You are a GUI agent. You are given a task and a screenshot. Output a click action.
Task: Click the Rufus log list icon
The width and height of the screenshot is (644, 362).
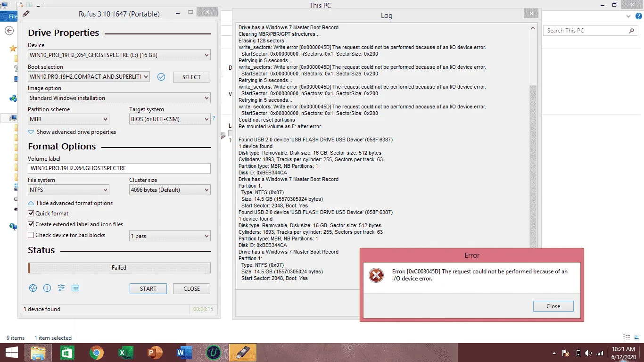tap(75, 288)
